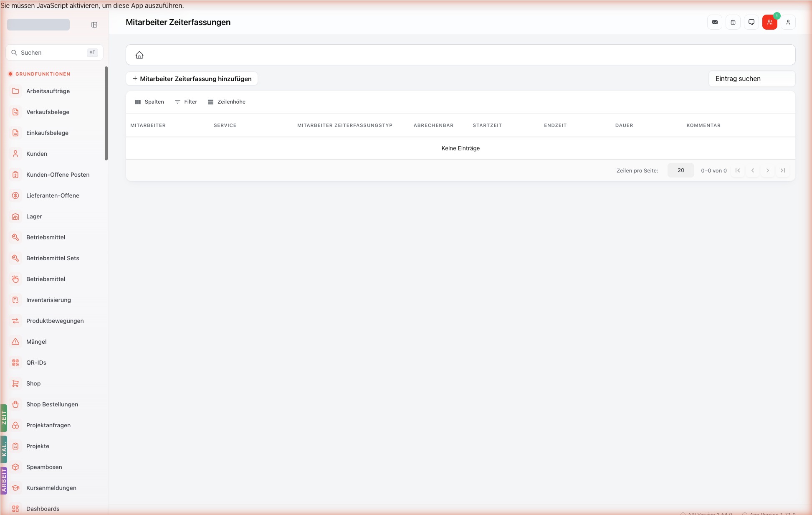Sort by ENDZEIT column header

click(555, 125)
